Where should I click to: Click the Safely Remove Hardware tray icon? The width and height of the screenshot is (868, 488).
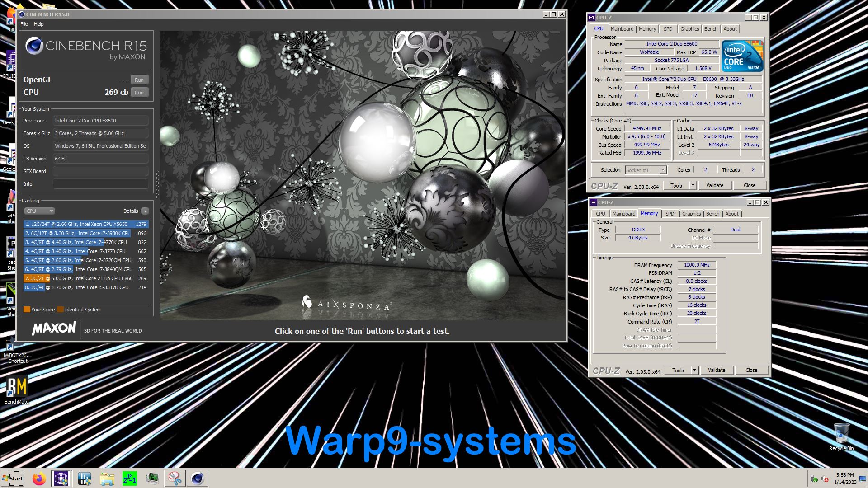tap(814, 479)
